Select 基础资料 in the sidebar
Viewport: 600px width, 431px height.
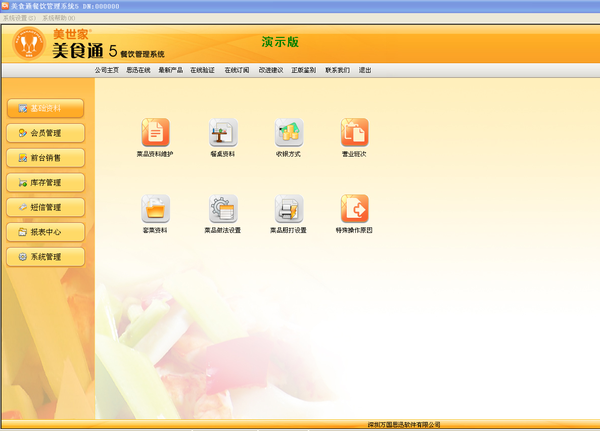(x=45, y=108)
